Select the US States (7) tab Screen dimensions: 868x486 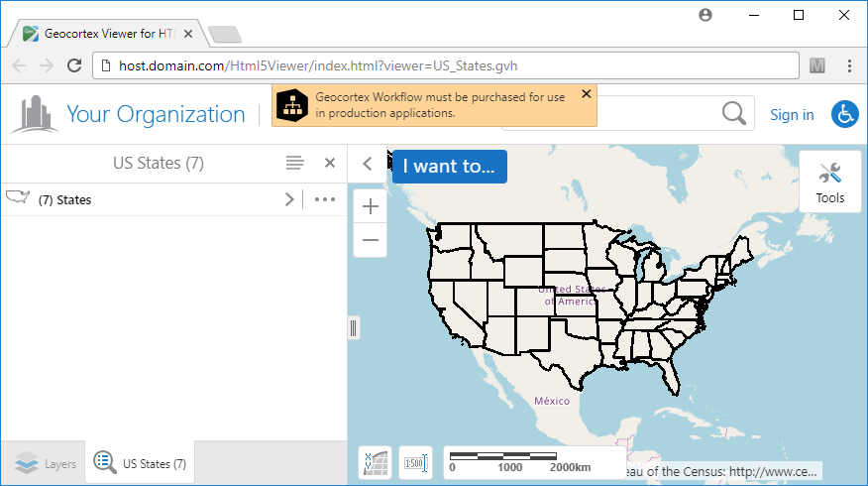pyautogui.click(x=140, y=463)
